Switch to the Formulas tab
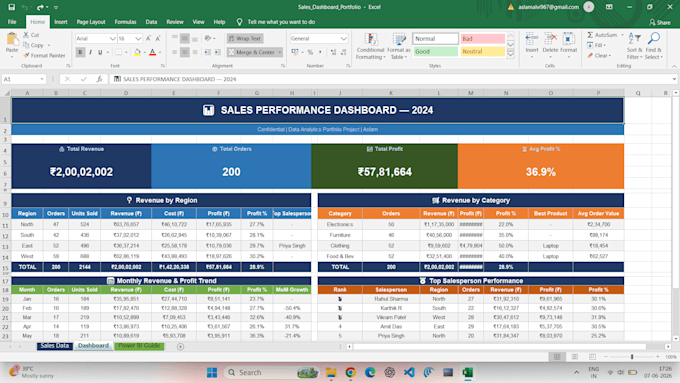680x383 pixels. (x=125, y=22)
